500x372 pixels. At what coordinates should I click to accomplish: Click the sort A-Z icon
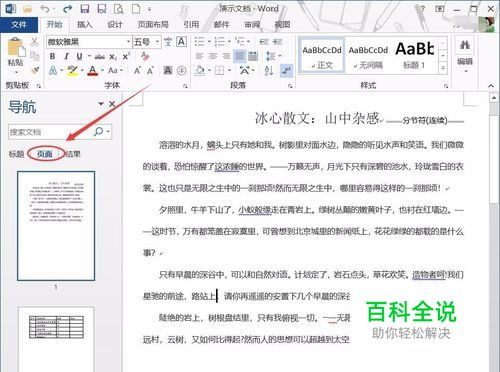(269, 71)
